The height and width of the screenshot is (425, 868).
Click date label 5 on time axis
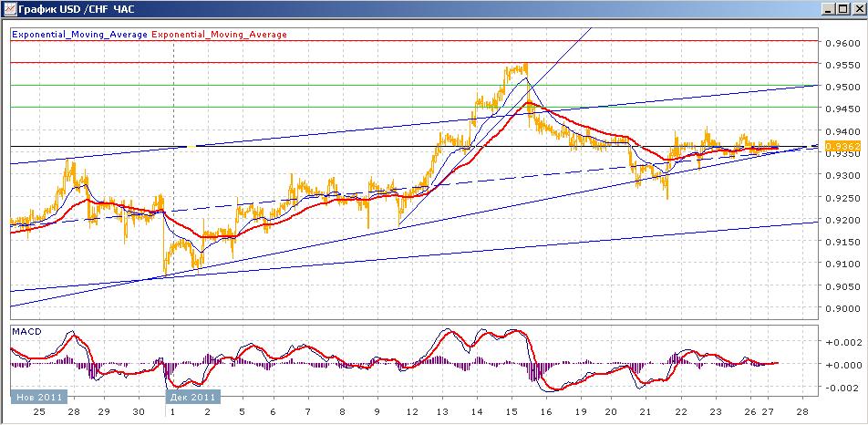pos(242,412)
